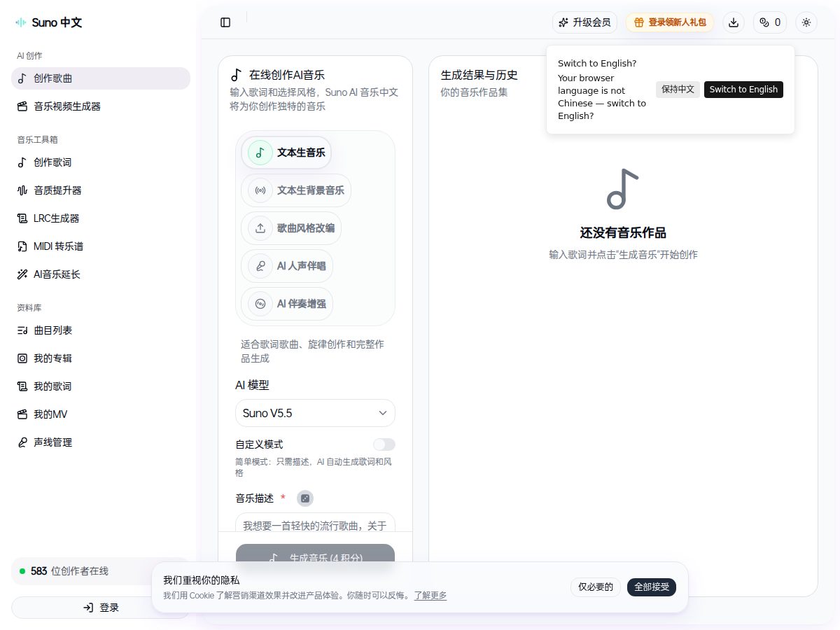Toggle the light/dark theme sun icon
This screenshot has height=630, width=840.
(x=806, y=22)
